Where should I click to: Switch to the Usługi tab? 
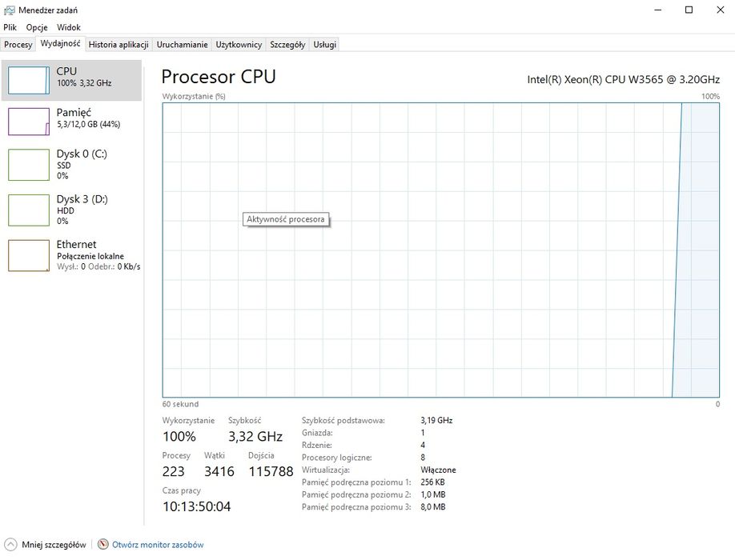pyautogui.click(x=325, y=45)
